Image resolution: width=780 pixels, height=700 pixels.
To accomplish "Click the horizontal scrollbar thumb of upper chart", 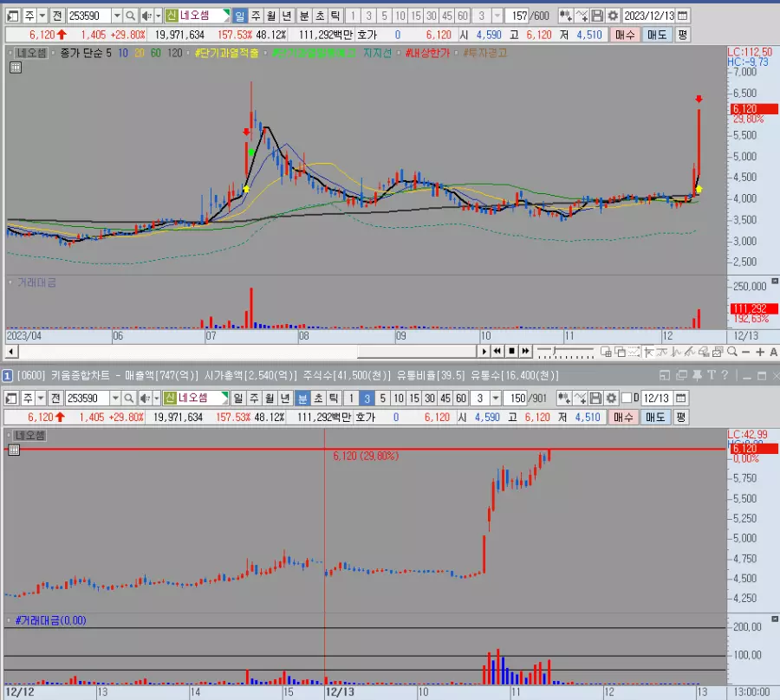I will (x=417, y=352).
